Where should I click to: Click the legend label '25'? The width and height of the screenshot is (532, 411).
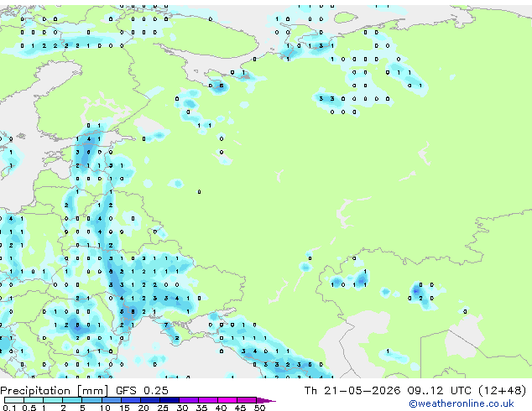(x=163, y=408)
